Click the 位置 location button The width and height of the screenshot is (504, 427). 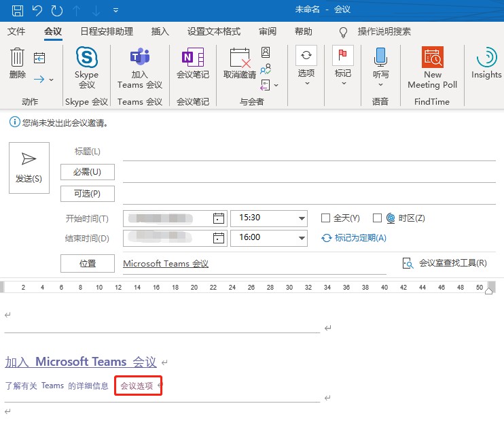(88, 264)
